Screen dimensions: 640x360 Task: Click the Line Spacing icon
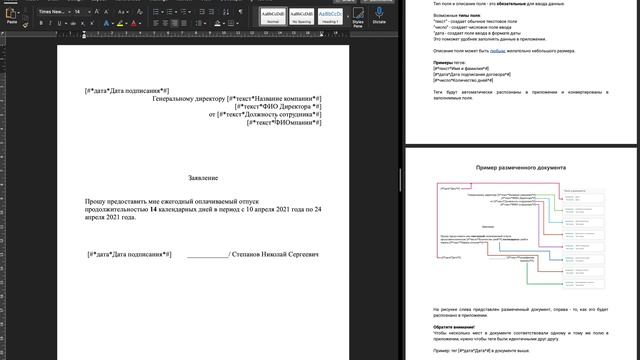tap(198, 24)
